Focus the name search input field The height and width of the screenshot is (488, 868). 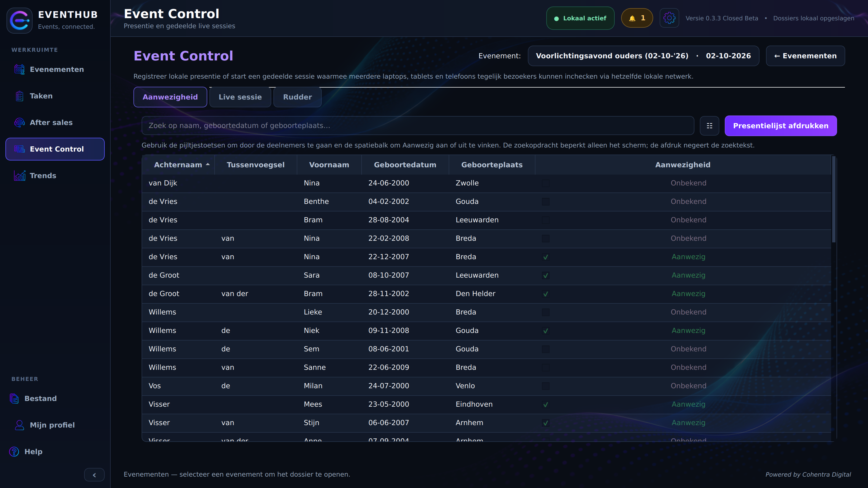coord(417,126)
